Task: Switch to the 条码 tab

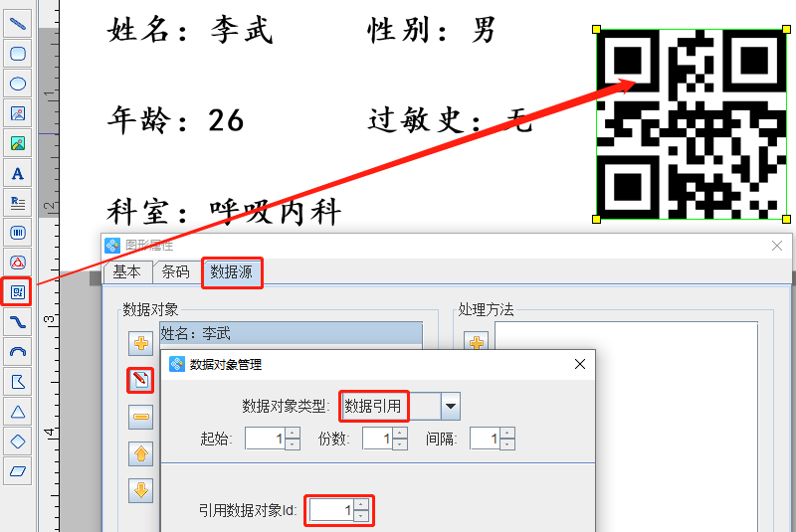Action: coord(175,271)
